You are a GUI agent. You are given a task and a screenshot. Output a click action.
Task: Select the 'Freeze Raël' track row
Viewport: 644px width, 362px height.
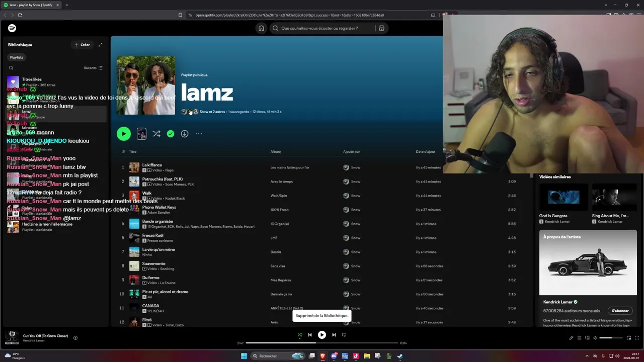pos(322,238)
